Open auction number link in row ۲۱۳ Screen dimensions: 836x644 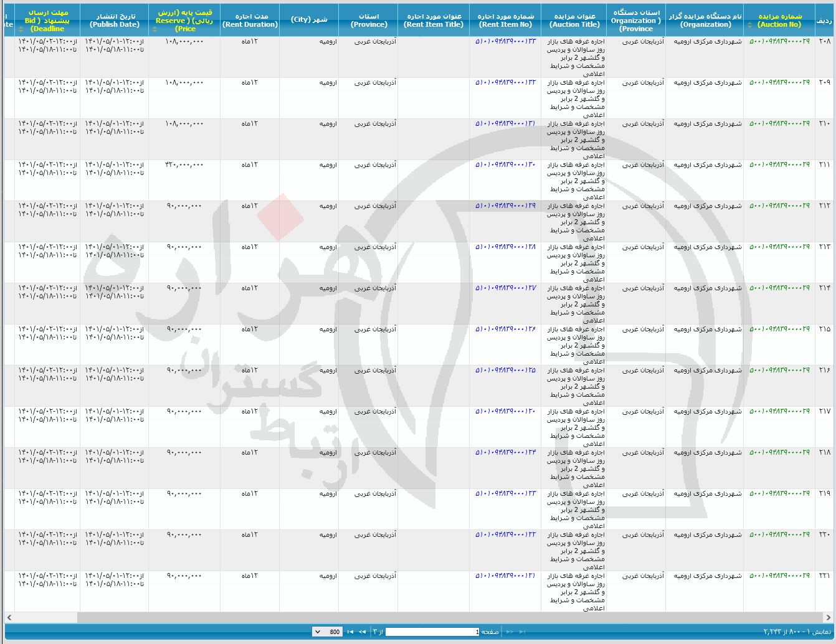(779, 247)
